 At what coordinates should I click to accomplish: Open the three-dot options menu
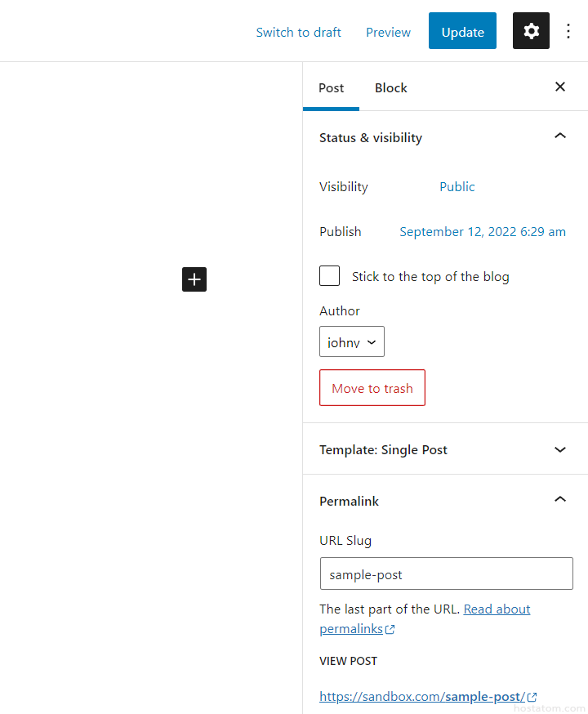tap(568, 31)
